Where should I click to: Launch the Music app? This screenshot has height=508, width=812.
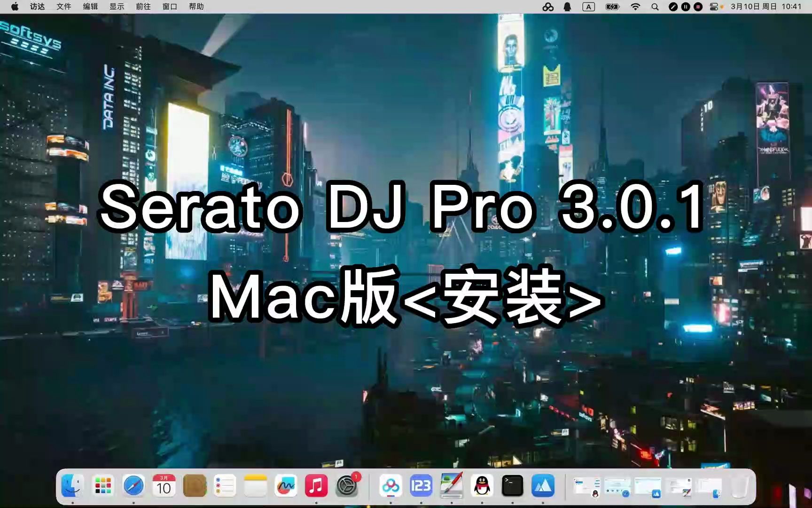click(316, 485)
